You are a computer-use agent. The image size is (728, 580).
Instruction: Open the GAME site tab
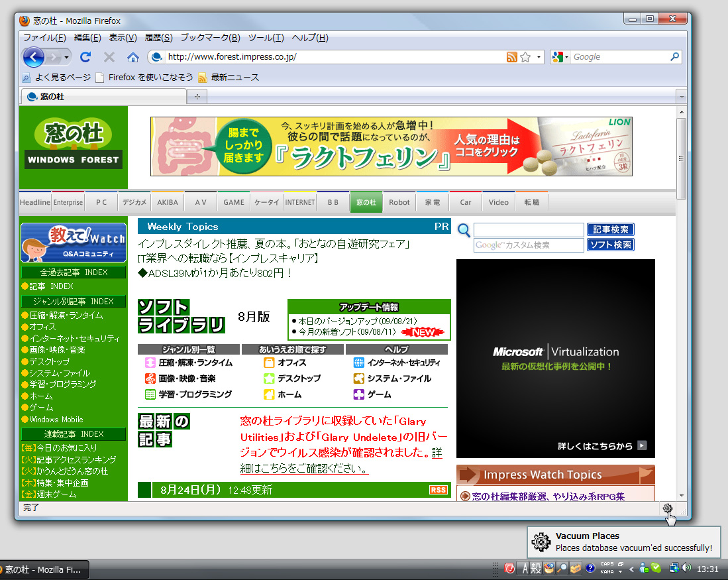pos(234,202)
